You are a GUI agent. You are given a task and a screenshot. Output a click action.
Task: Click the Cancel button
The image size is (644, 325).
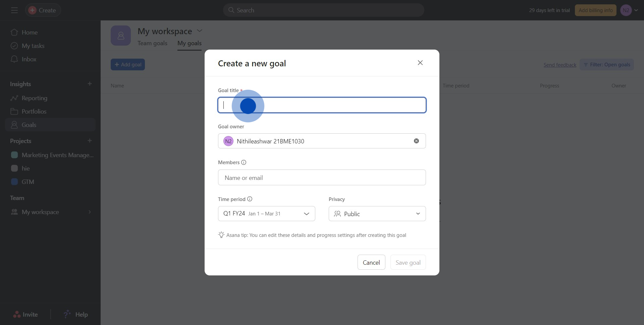[371, 262]
